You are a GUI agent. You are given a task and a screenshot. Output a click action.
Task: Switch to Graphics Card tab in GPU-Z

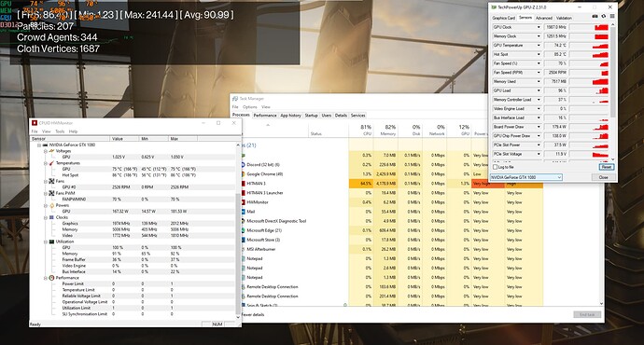pos(504,18)
